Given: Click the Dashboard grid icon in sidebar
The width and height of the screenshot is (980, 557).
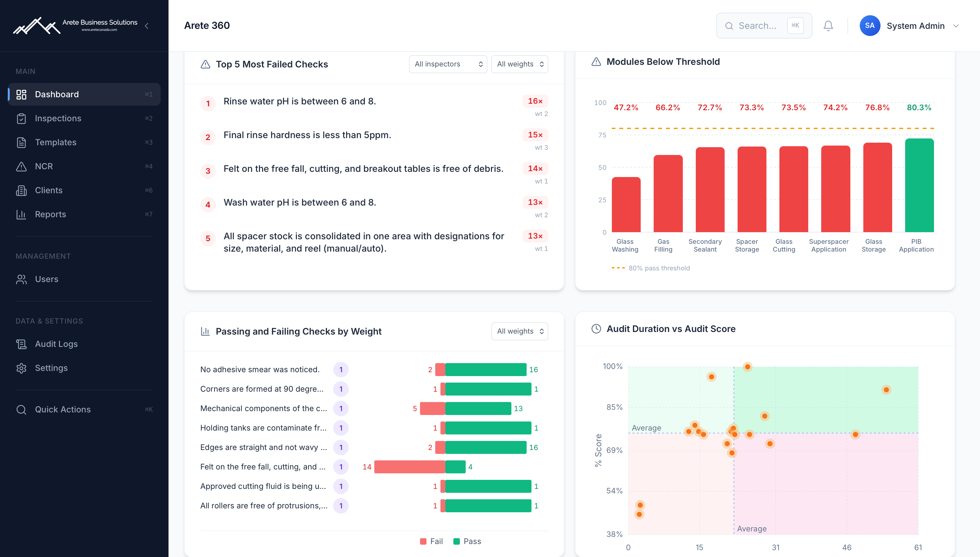Looking at the screenshot, I should pyautogui.click(x=21, y=94).
